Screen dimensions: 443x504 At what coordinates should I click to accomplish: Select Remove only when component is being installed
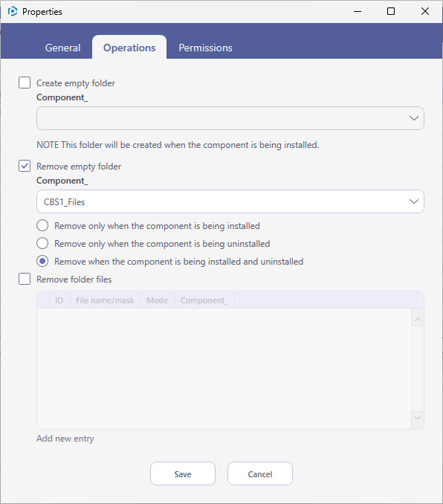(x=42, y=226)
